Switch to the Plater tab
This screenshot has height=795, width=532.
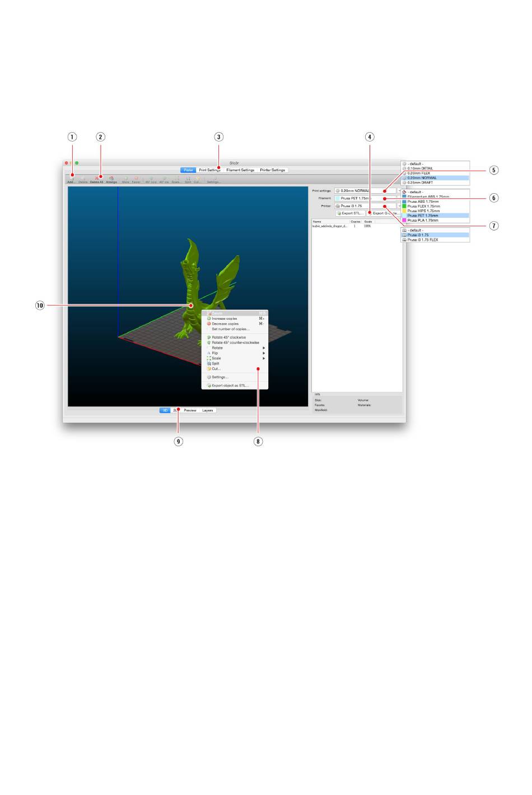point(188,170)
